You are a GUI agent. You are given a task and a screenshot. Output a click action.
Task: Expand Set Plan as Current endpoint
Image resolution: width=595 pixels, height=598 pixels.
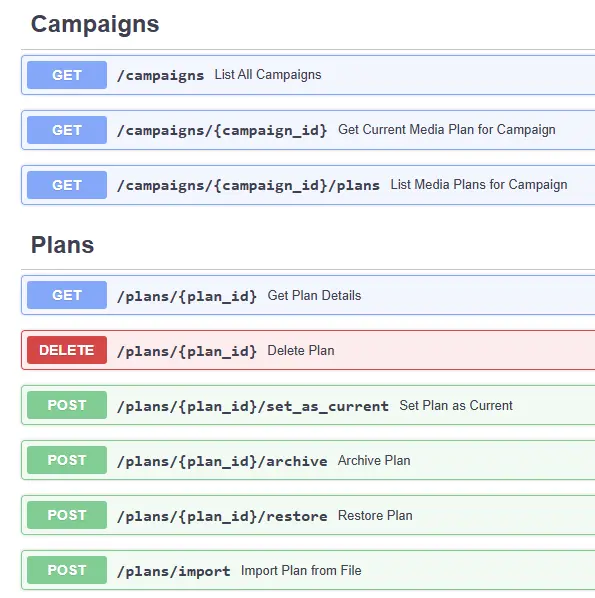pyautogui.click(x=308, y=405)
